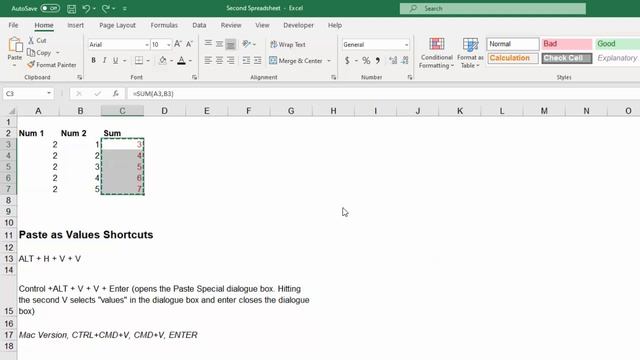Expand the Name Box dropdown arrow
Image resolution: width=640 pixels, height=360 pixels.
click(x=49, y=93)
